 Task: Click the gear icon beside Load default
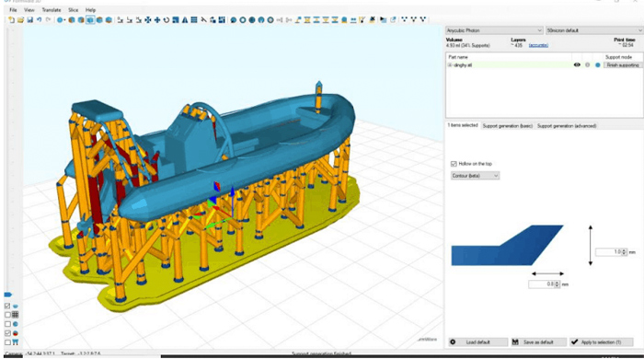(453, 342)
